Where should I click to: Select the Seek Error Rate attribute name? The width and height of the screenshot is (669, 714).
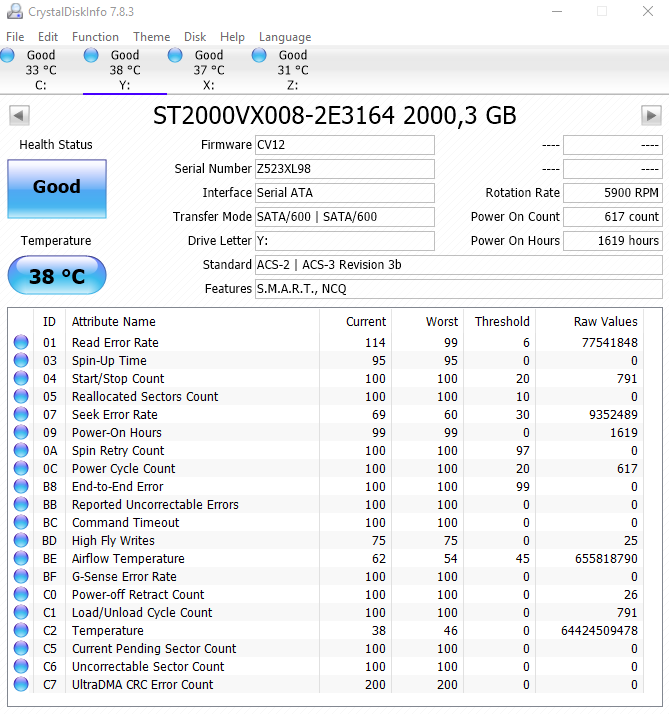tap(115, 414)
